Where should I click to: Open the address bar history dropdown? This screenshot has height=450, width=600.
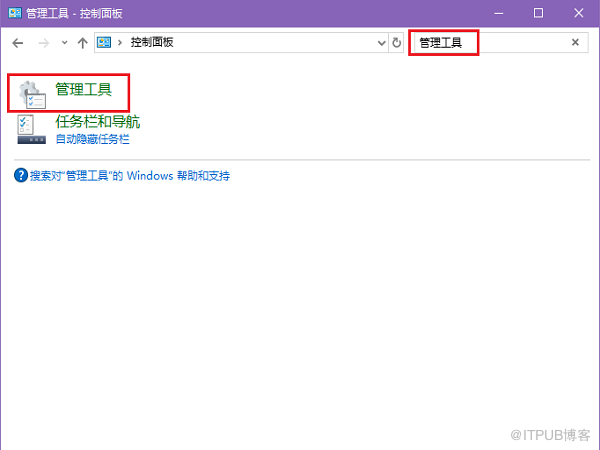point(381,43)
